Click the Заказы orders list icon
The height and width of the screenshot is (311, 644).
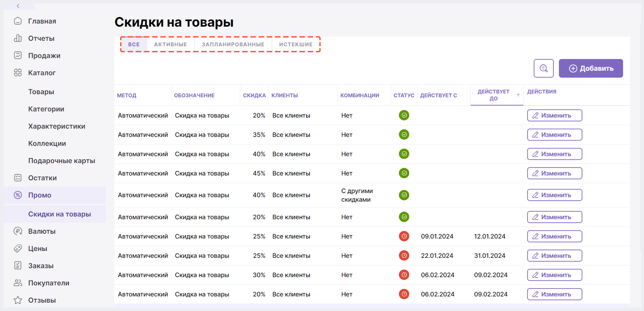click(x=18, y=266)
